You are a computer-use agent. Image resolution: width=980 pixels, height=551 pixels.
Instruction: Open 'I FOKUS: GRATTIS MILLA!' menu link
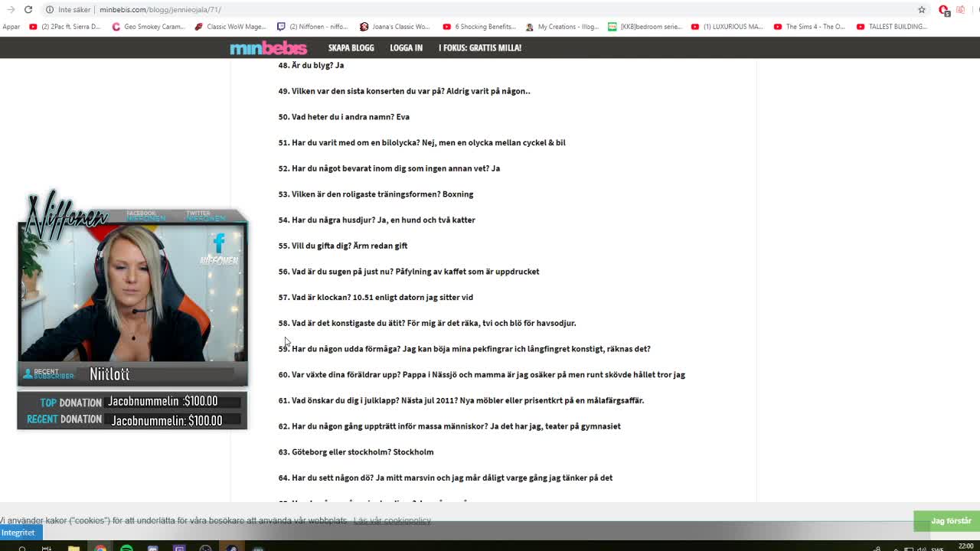(x=479, y=47)
